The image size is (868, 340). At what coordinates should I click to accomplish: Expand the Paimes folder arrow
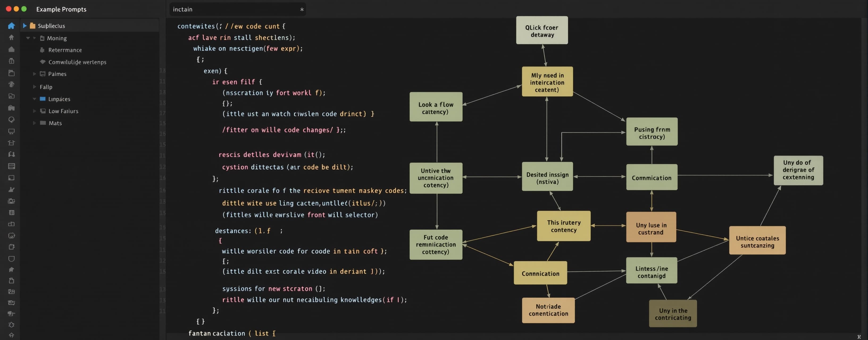[34, 74]
